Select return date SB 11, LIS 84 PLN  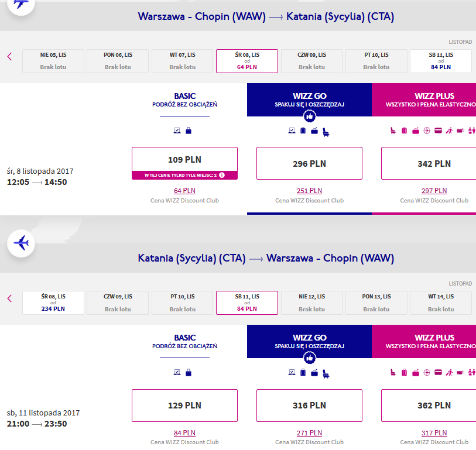pyautogui.click(x=247, y=303)
